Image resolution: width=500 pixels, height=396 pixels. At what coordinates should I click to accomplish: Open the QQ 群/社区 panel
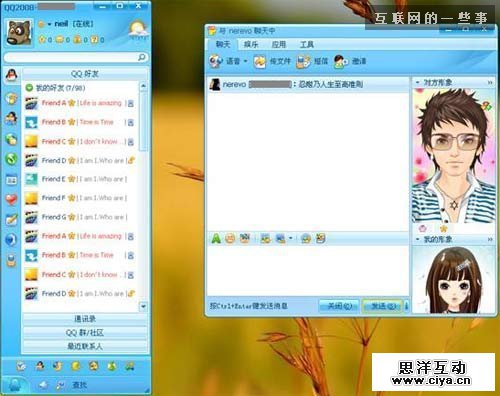point(85,333)
